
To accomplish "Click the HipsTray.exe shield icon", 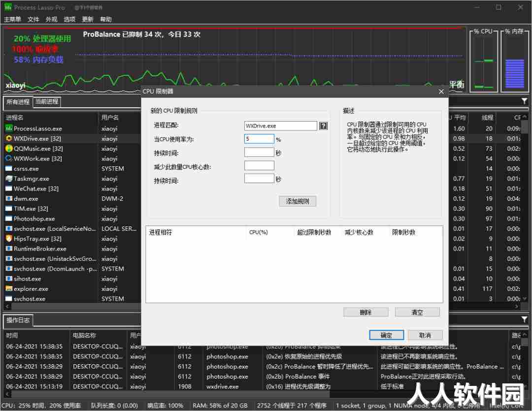I will point(8,238).
